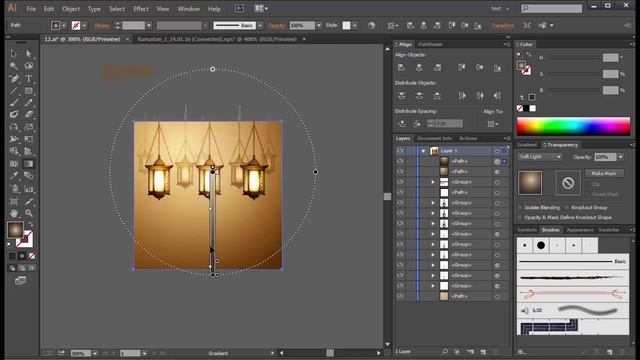Open the 'test' workspace switcher dropdown
This screenshot has height=360, width=640.
[x=500, y=9]
